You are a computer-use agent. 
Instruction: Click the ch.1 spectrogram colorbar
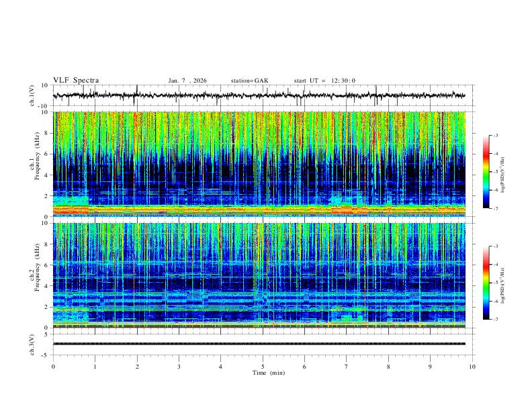(x=486, y=172)
